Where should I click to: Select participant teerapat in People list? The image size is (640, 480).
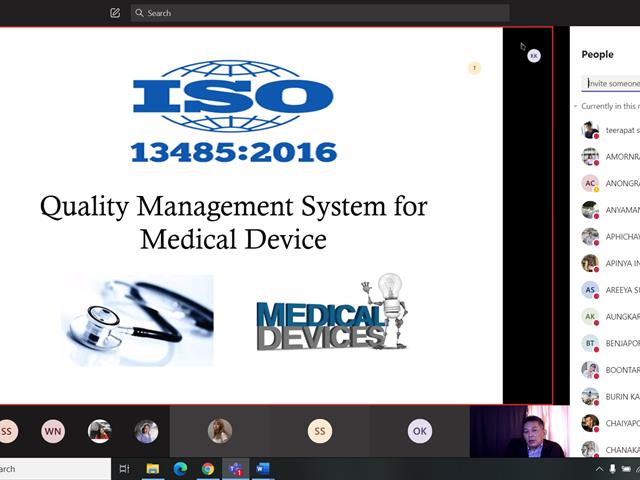pyautogui.click(x=611, y=130)
